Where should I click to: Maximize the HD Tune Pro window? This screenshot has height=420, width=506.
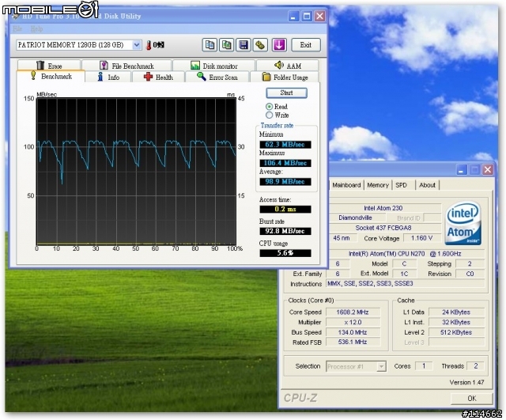click(307, 16)
